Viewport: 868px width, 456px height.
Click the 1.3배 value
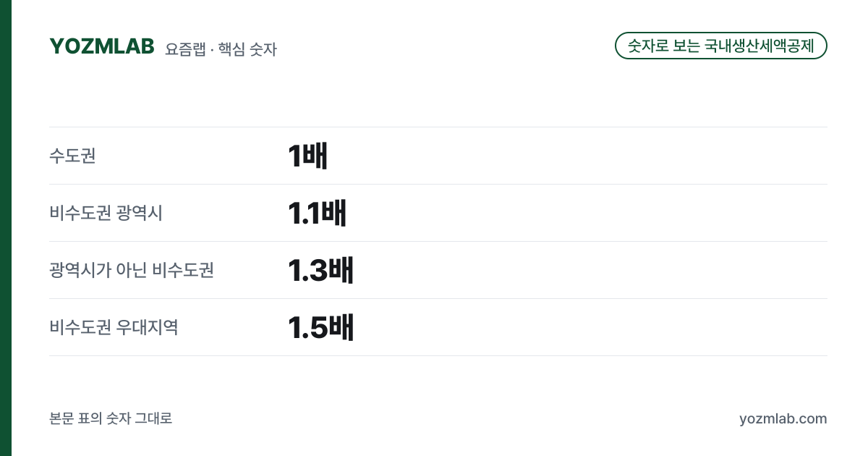(320, 270)
